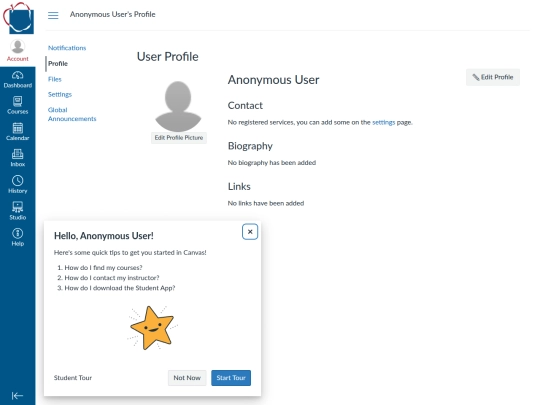Click the smiling star illustration

point(152,328)
